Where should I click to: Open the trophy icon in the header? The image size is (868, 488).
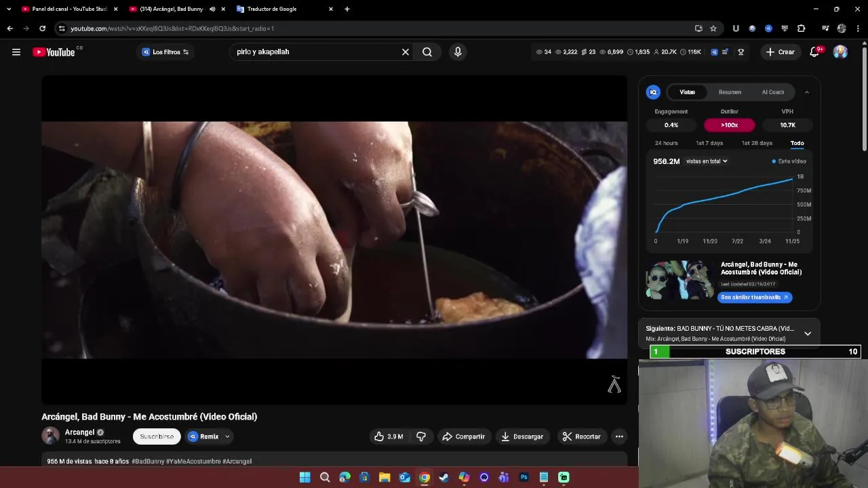741,52
